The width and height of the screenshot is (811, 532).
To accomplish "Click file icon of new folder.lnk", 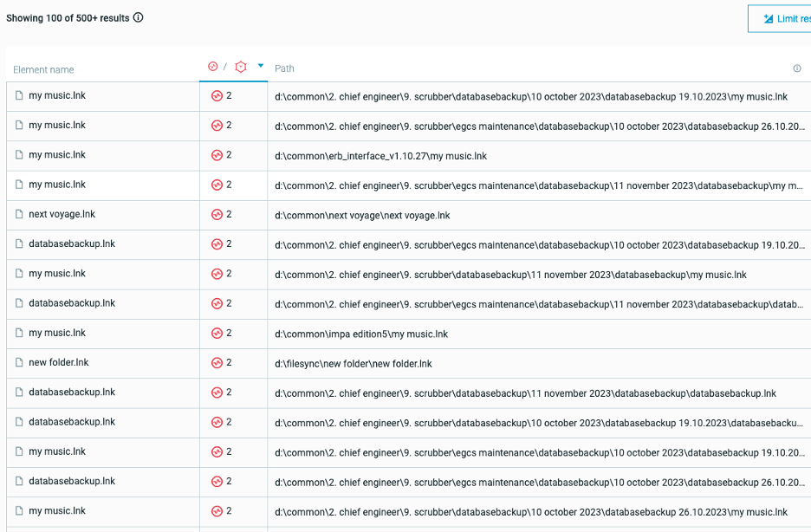I will (19, 362).
